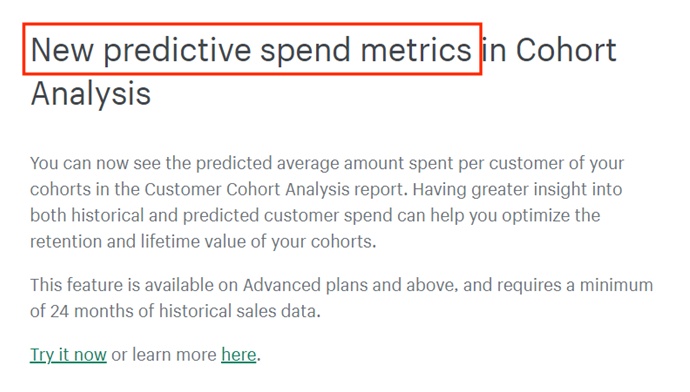
Task: Click the phrase "retention and lifetime value"
Action: point(138,242)
